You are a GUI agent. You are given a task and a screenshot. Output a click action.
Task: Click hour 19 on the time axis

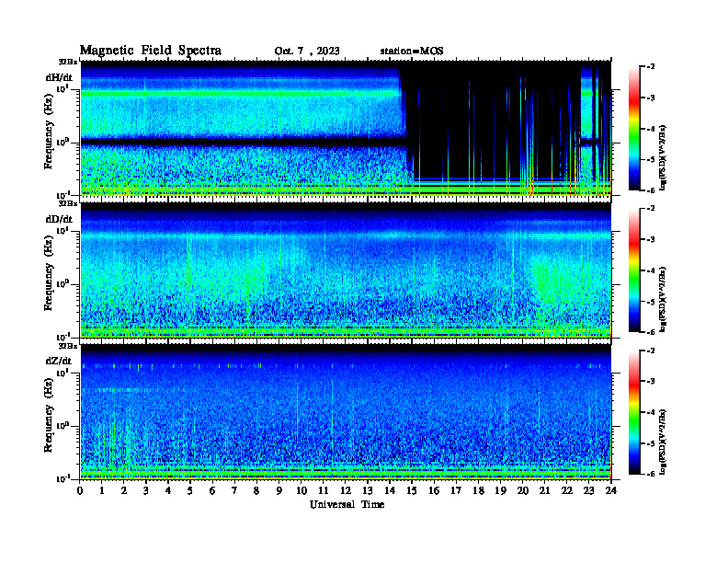click(x=500, y=490)
